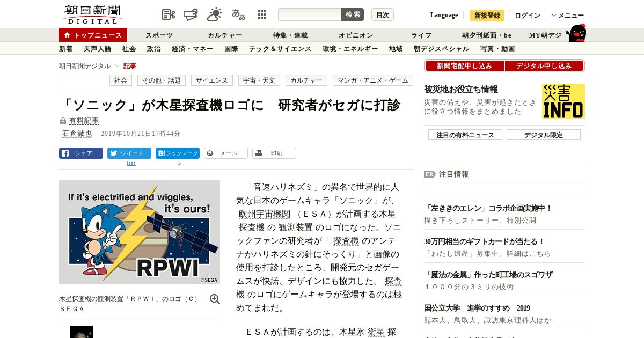The image size is (644, 338).
Task: Open the スポーツ tab
Action: pos(159,35)
